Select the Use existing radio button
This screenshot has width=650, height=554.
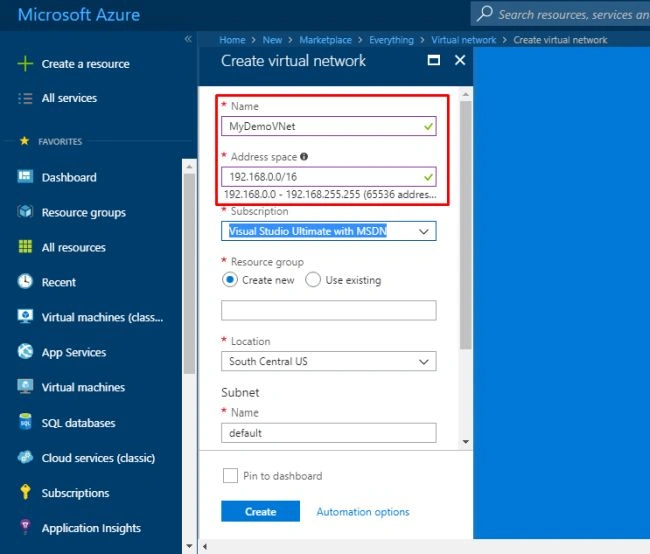(313, 279)
